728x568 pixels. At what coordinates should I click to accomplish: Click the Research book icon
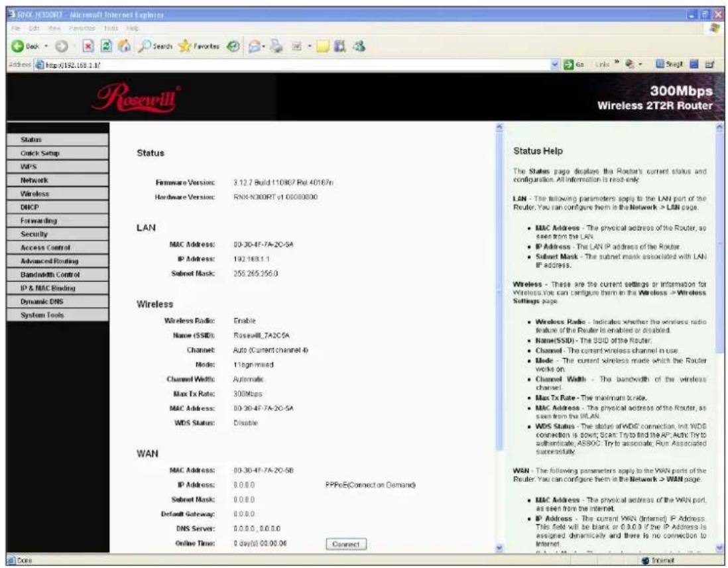[340, 46]
